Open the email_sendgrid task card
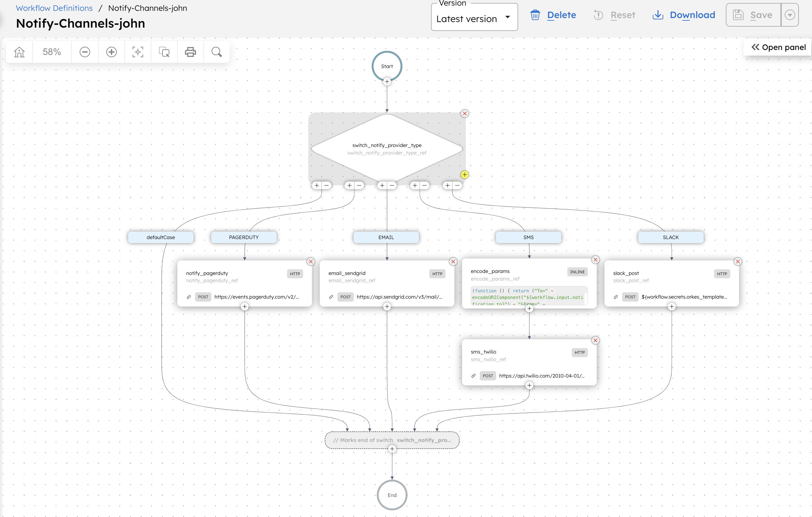The image size is (812, 517). point(387,284)
